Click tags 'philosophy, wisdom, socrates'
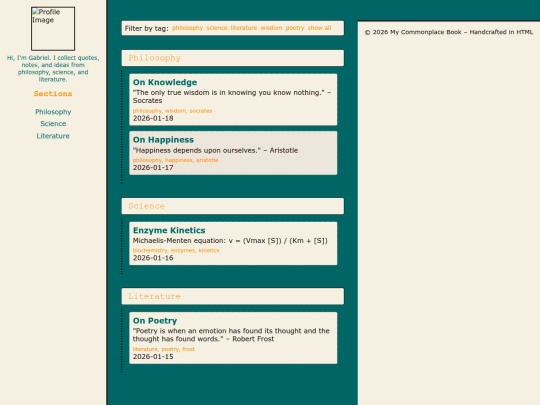Viewport: 540px width, 405px height. (173, 111)
